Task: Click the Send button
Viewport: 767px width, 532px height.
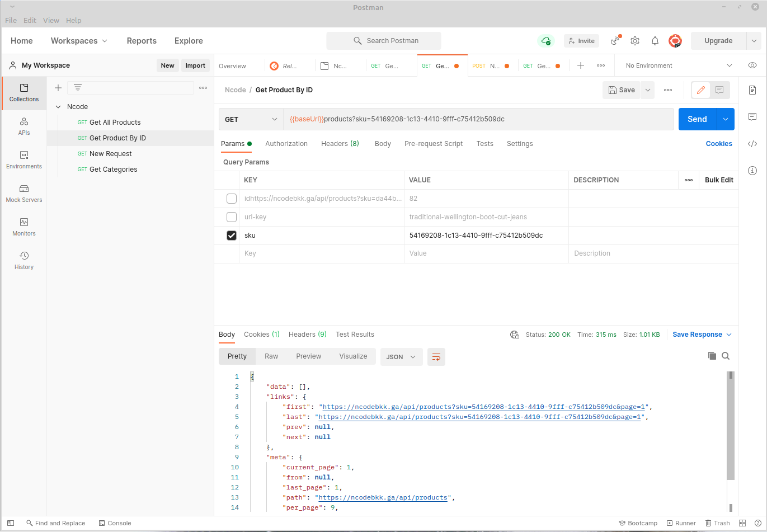Action: point(697,119)
